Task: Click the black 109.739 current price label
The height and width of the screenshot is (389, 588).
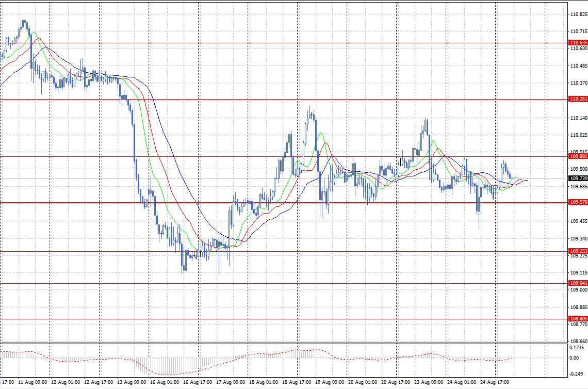Action: tap(578, 178)
